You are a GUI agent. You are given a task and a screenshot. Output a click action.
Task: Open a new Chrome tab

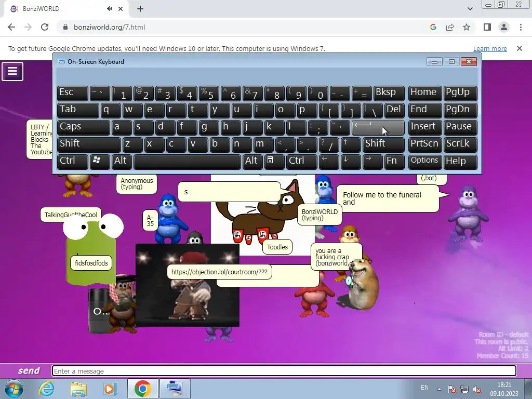tap(140, 9)
